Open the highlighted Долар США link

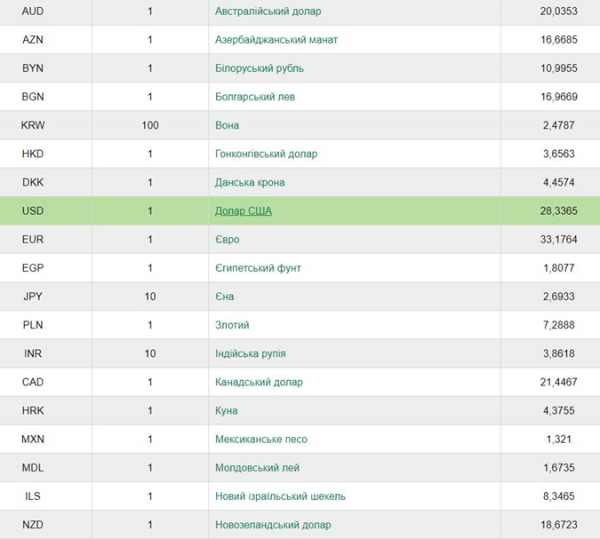(243, 211)
